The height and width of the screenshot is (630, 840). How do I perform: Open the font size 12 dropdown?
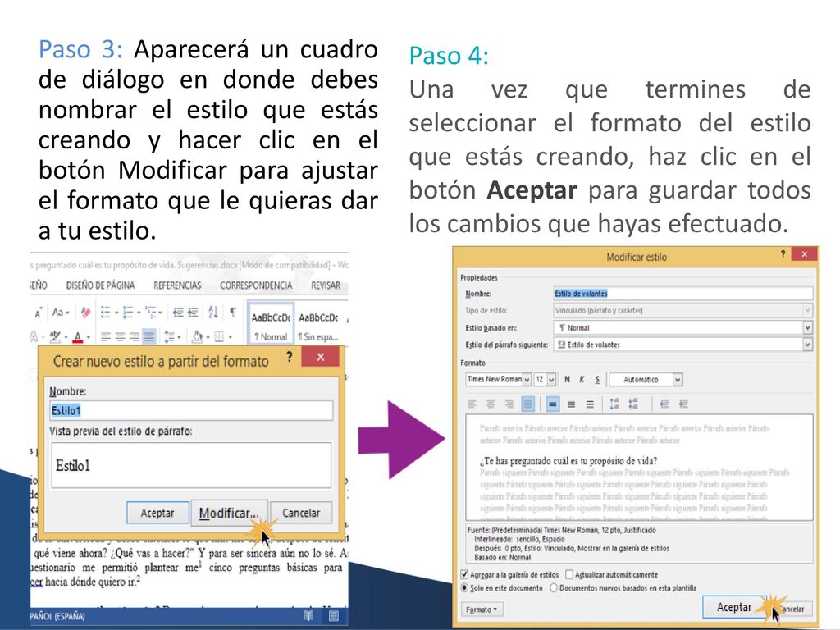pos(551,379)
